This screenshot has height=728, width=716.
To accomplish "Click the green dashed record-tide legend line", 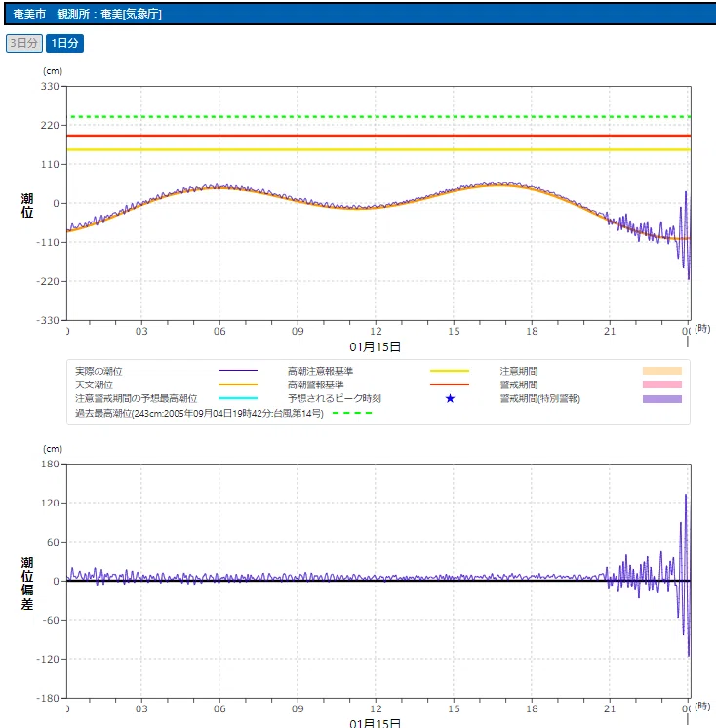I will pos(352,413).
